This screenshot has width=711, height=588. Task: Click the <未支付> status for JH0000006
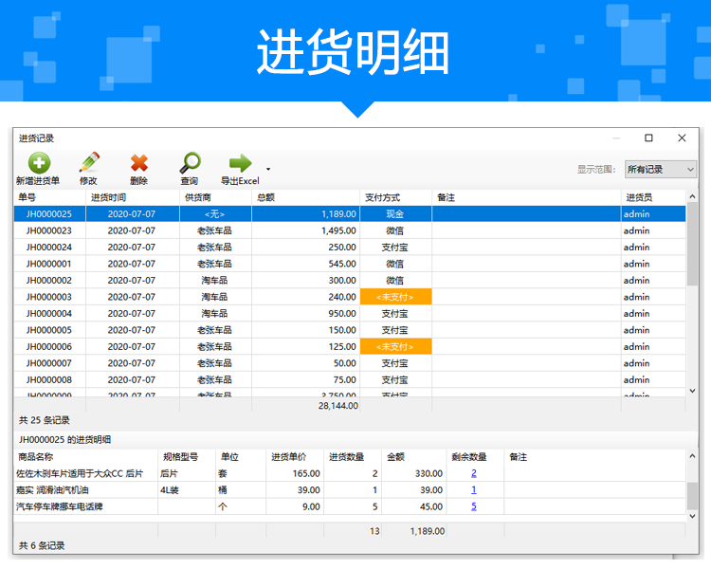pos(395,347)
